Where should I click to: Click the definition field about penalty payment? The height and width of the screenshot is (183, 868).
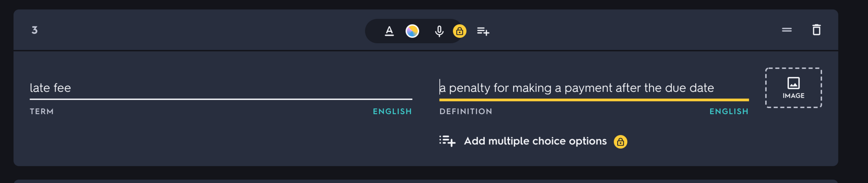tap(593, 88)
